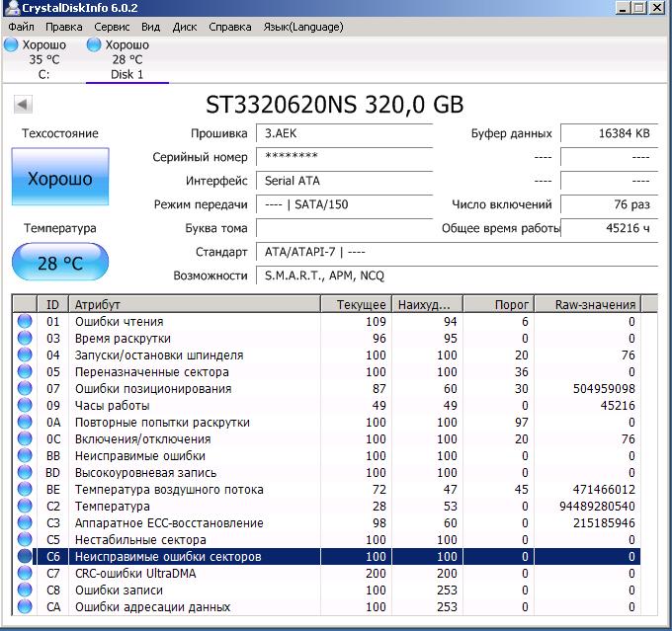Select the Переназначенные сектора row

point(326,372)
